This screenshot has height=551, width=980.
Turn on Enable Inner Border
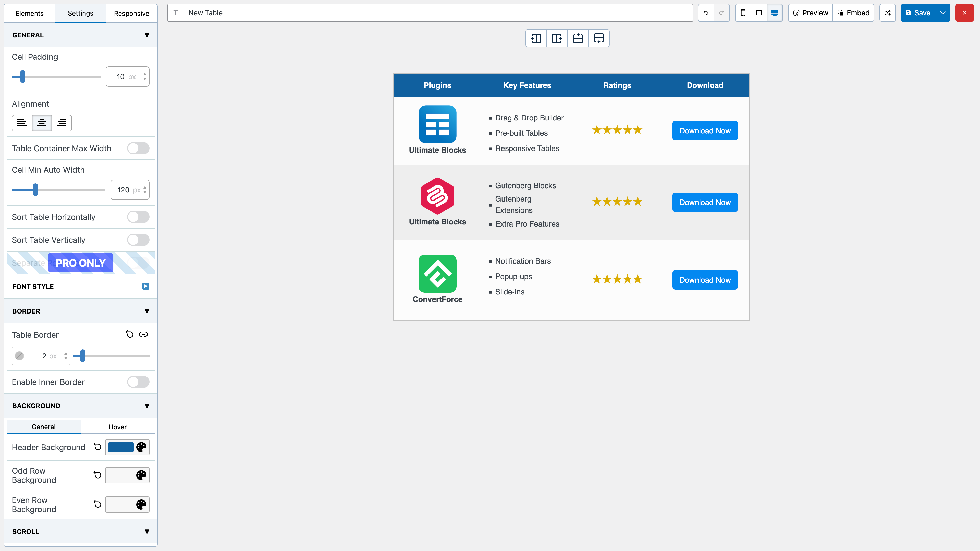138,382
